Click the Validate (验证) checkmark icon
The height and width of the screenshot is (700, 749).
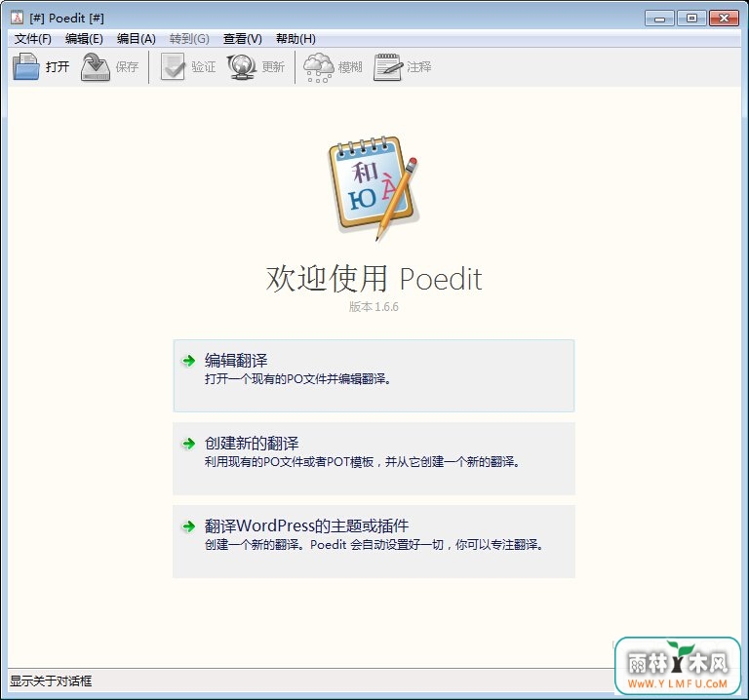pos(173,67)
